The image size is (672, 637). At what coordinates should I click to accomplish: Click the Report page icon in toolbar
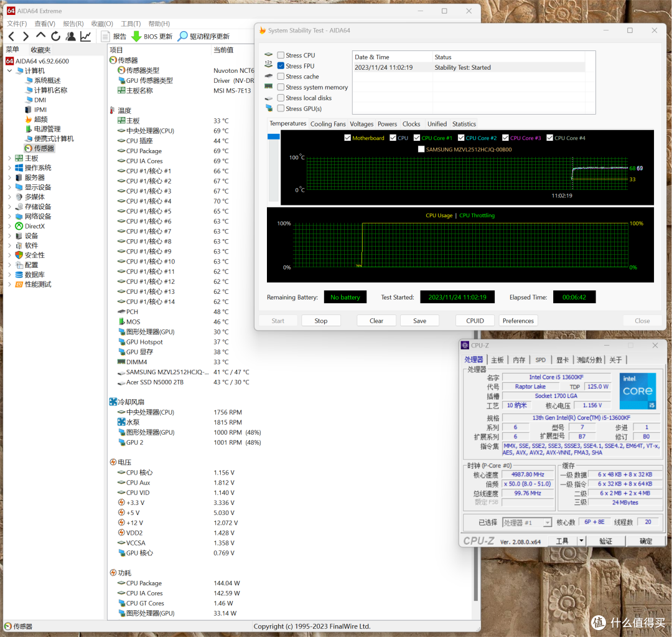(105, 37)
